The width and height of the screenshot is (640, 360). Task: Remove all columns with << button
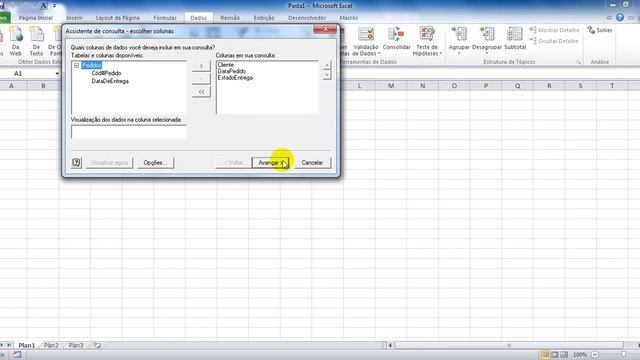[201, 92]
